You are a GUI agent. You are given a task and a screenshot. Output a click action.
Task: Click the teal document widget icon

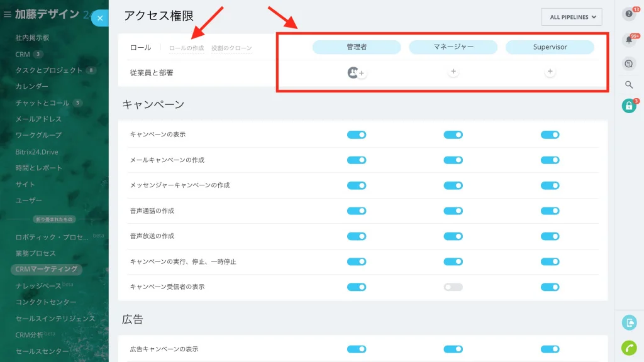629,322
